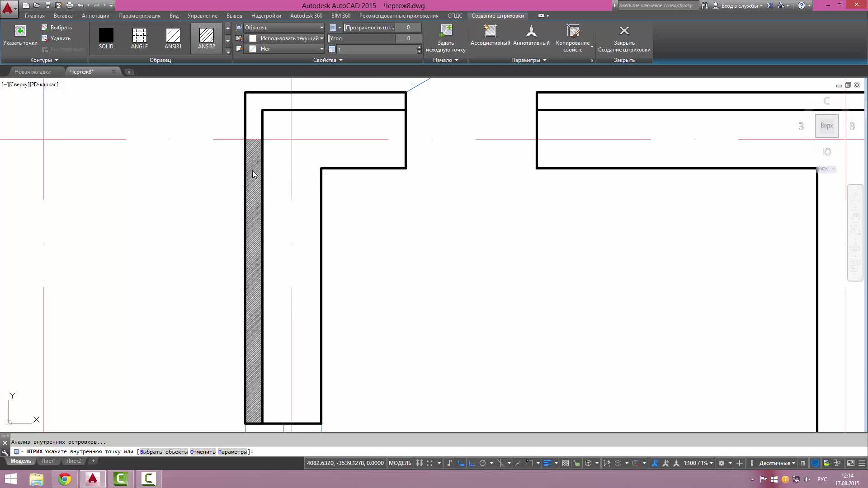Toggle polar tracking in status bar
Screen dimensions: 868x488
tap(483, 463)
